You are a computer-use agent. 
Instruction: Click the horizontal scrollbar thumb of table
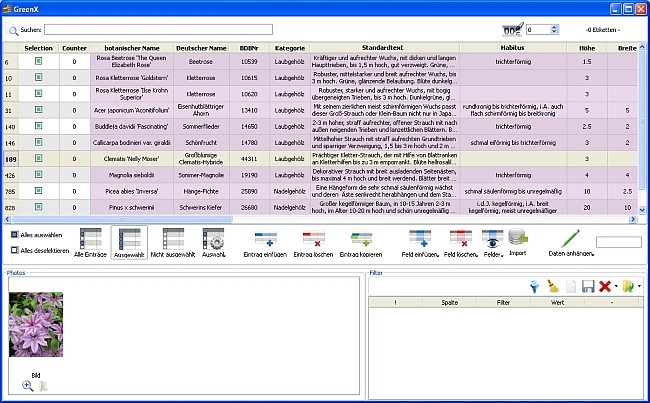click(x=122, y=219)
